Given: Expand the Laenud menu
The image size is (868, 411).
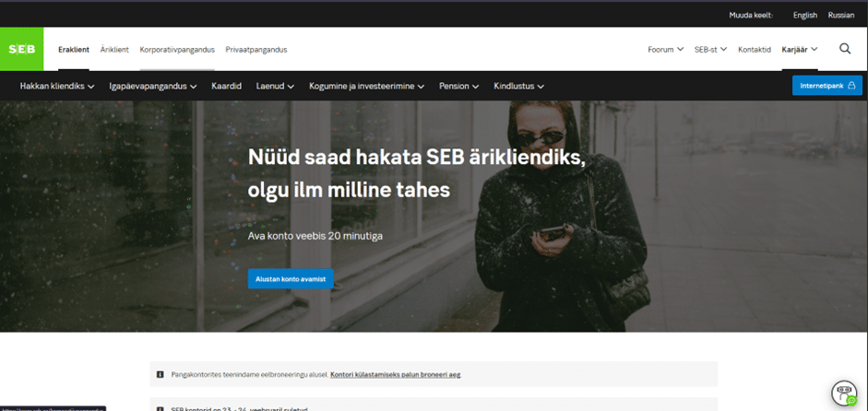Looking at the screenshot, I should (275, 87).
